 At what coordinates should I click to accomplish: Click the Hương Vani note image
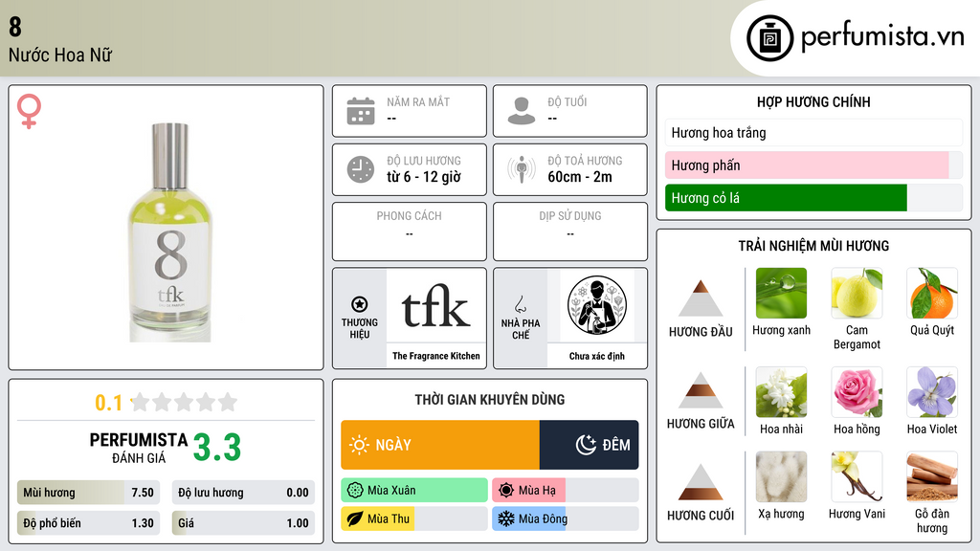[x=857, y=476]
